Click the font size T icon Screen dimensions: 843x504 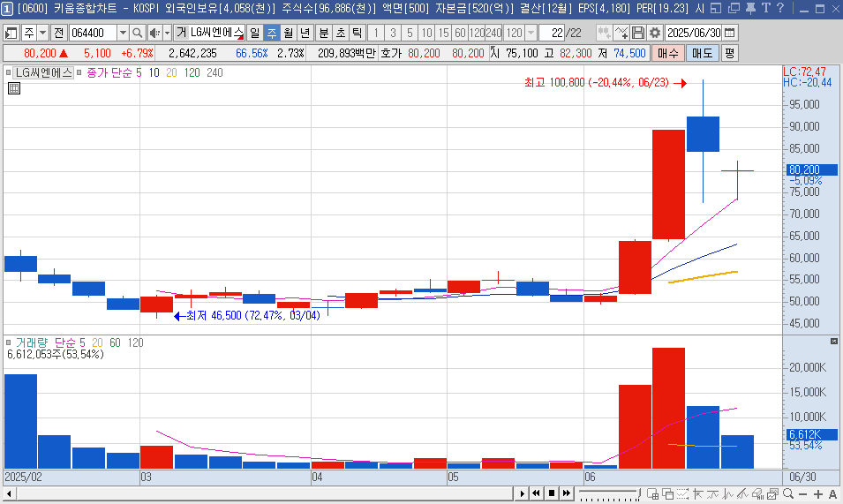click(x=766, y=8)
